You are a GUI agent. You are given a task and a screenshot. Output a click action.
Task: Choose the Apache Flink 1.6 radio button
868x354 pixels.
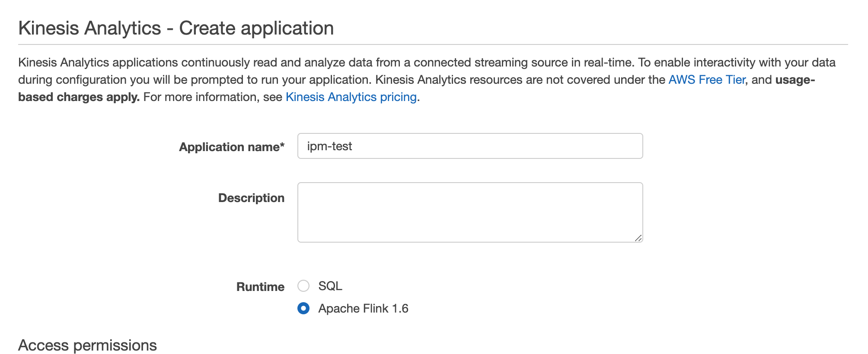[x=303, y=309]
